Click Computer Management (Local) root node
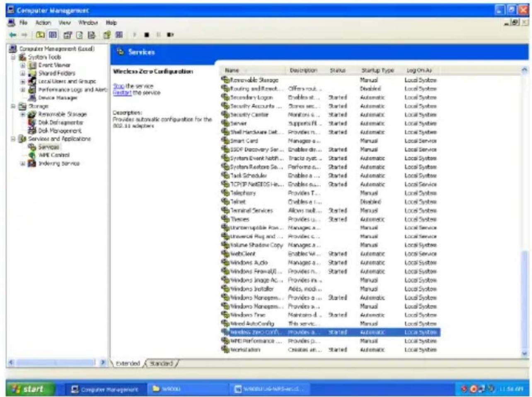 57,49
